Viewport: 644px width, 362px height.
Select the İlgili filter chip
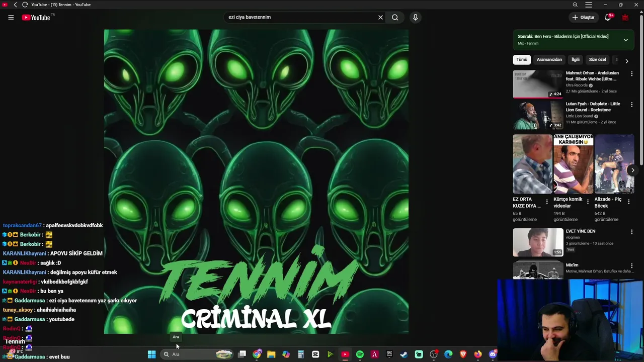(575, 60)
